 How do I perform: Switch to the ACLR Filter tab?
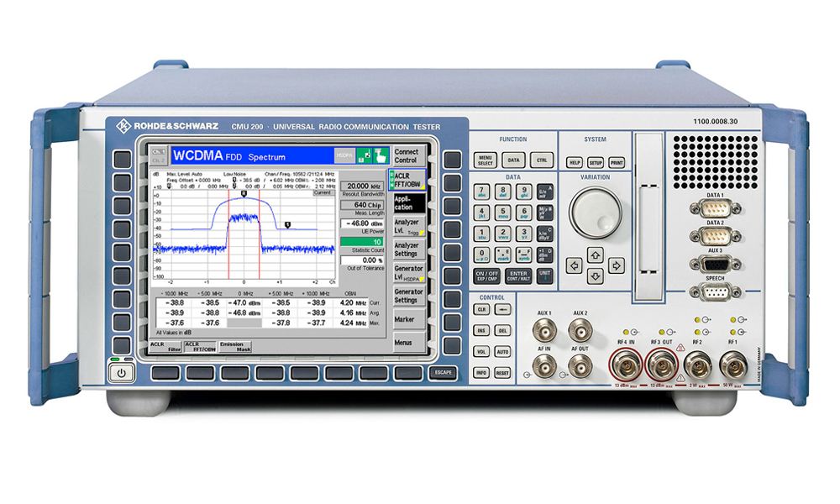tap(165, 347)
